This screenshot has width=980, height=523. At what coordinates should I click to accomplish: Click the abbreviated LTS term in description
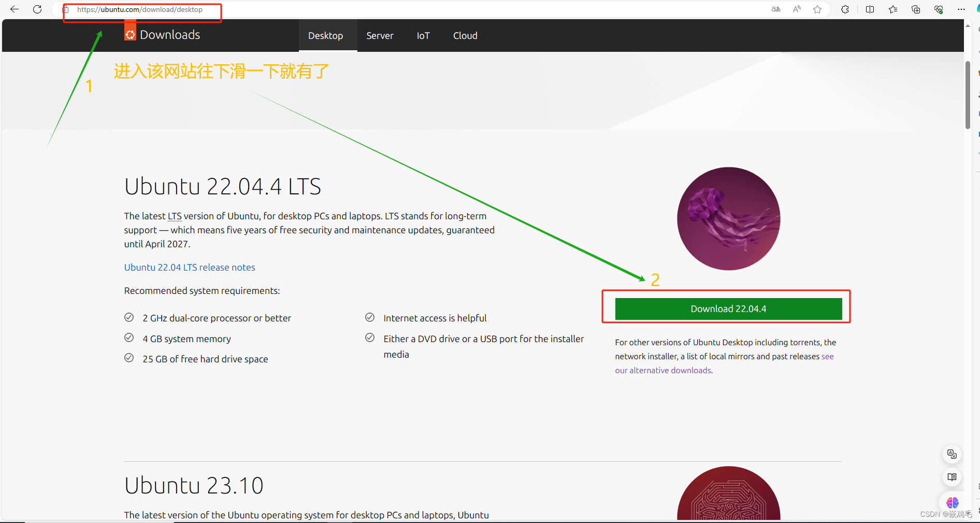click(x=175, y=216)
